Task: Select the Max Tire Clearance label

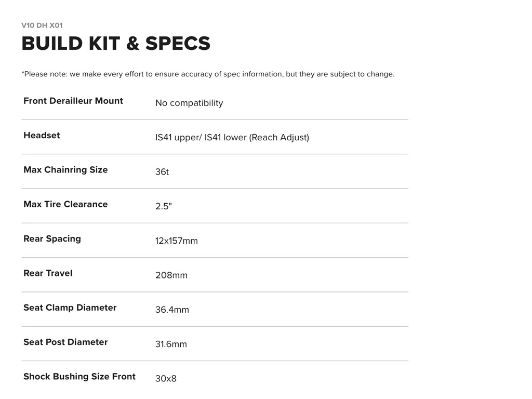Action: 65,204
